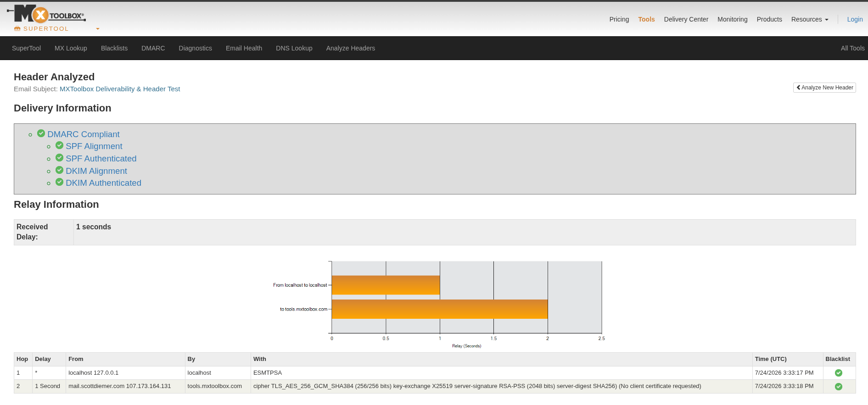The height and width of the screenshot is (405, 868).
Task: Open the Pricing page
Action: click(x=619, y=19)
